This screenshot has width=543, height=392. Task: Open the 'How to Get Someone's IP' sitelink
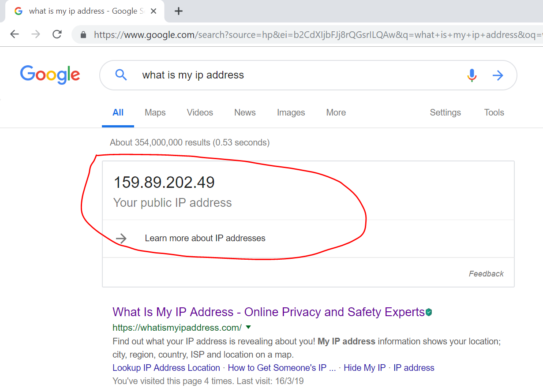(x=282, y=368)
